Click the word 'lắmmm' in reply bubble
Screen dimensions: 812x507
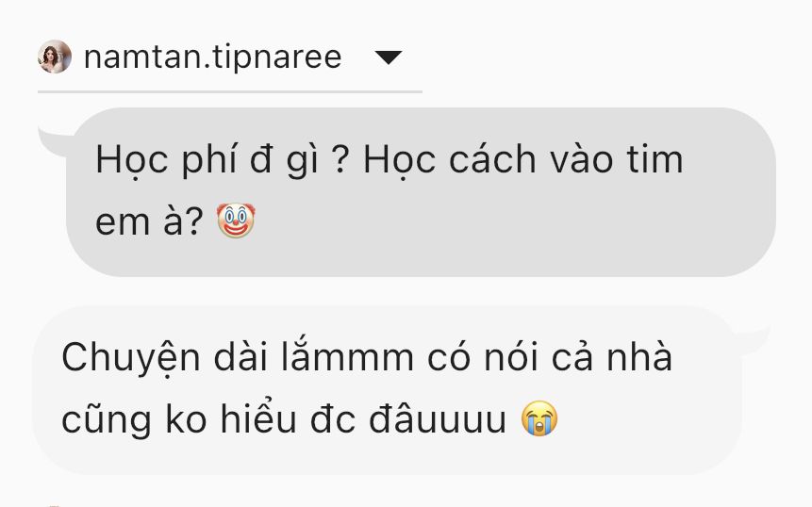click(347, 357)
